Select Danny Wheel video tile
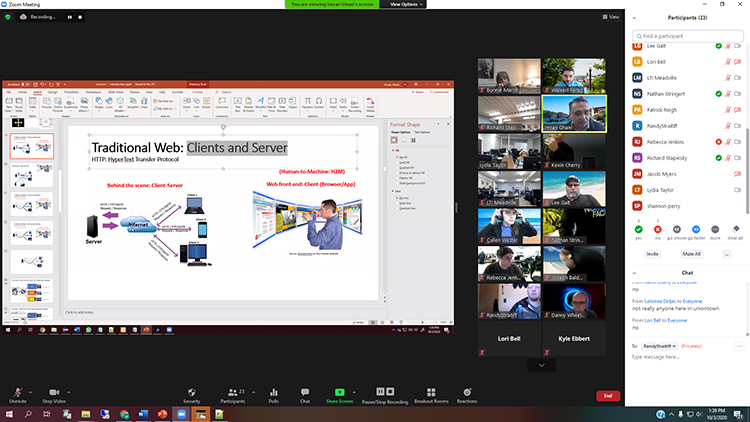 pos(574,301)
